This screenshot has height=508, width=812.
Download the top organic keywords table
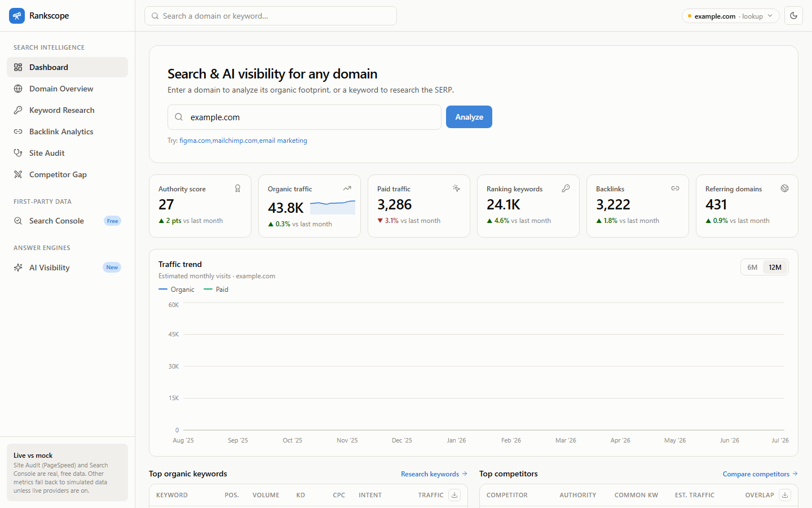(454, 495)
